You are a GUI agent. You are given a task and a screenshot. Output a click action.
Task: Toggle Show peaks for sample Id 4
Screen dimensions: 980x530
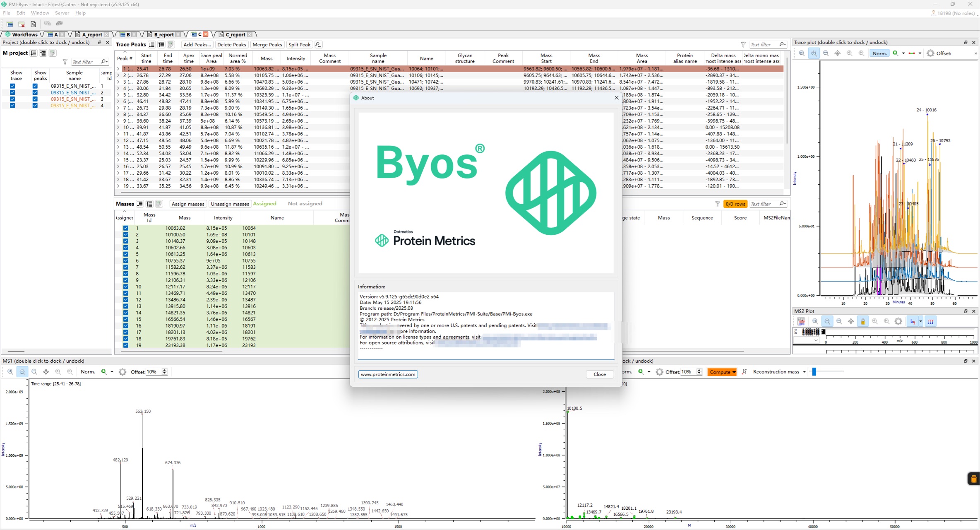35,106
